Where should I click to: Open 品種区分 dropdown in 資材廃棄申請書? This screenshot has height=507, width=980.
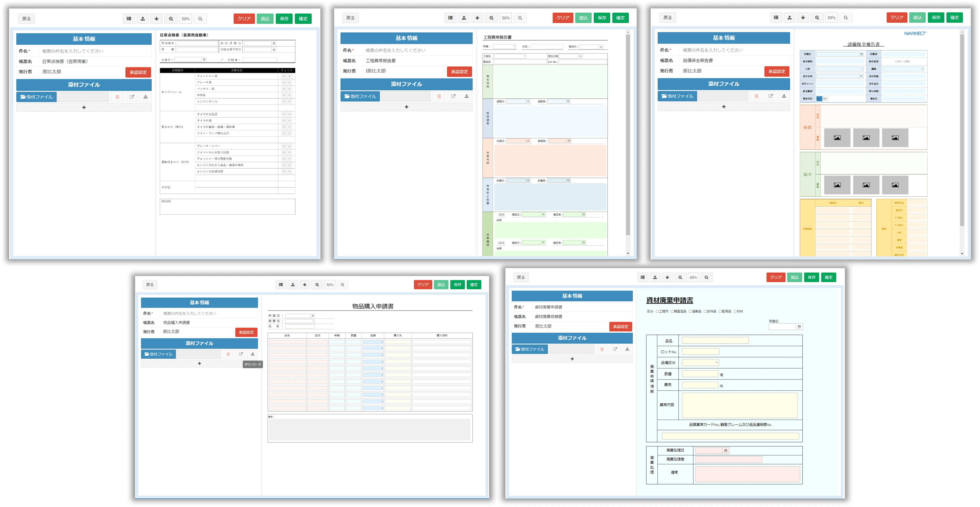700,363
